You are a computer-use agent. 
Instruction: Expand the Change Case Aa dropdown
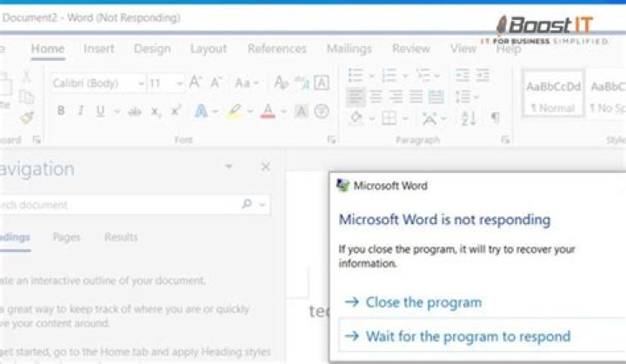click(247, 83)
